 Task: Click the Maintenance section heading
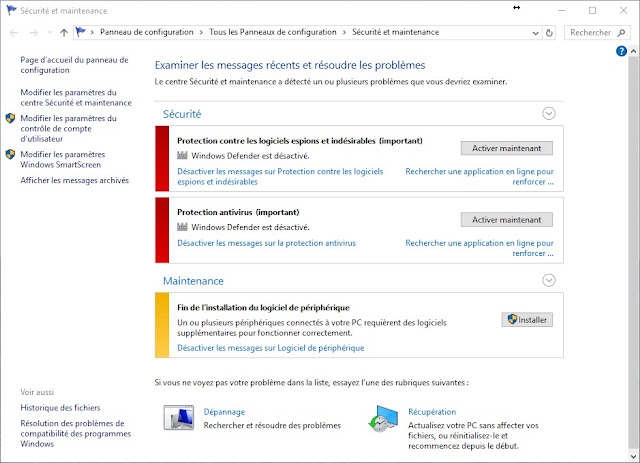coord(193,281)
